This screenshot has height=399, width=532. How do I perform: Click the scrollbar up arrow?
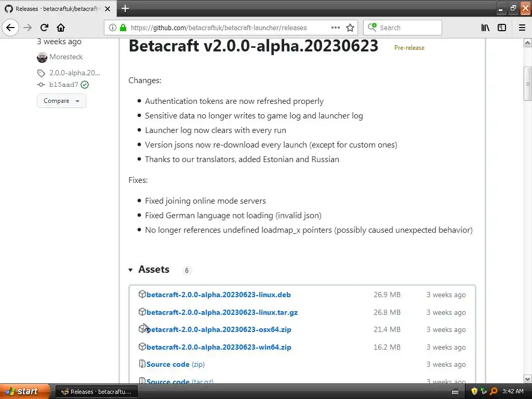[528, 43]
